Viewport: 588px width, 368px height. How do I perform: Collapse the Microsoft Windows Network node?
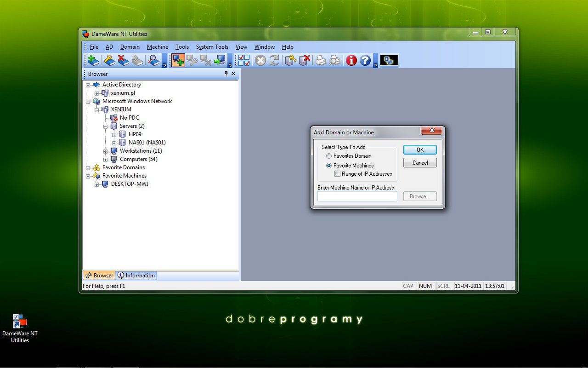pyautogui.click(x=88, y=102)
